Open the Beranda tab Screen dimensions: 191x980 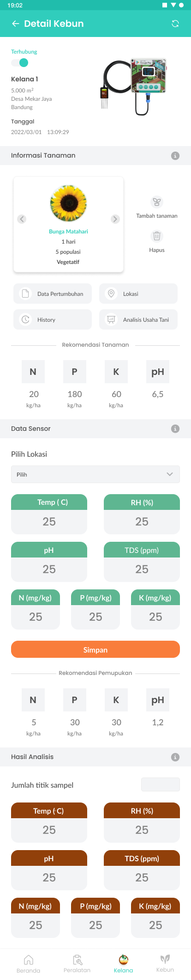[x=29, y=964]
